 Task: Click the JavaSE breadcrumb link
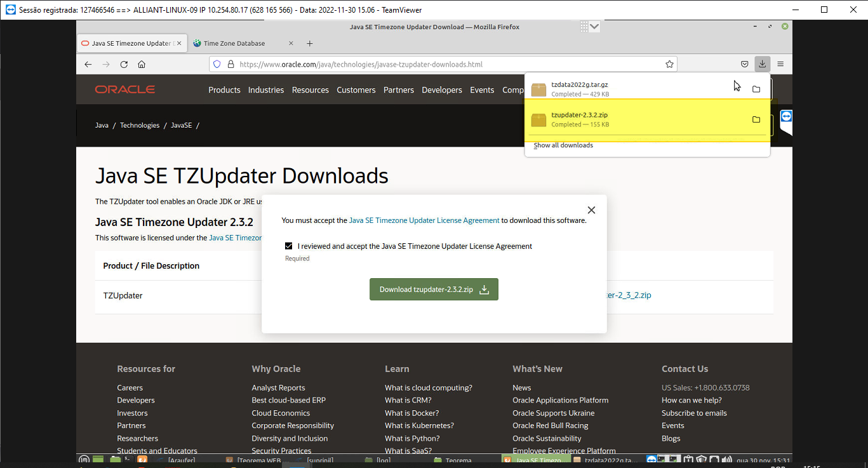click(181, 125)
